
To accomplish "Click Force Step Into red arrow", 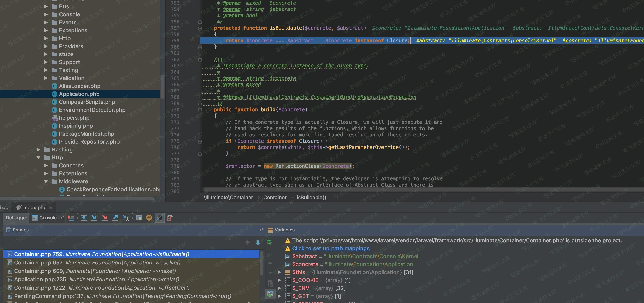I will [104, 218].
